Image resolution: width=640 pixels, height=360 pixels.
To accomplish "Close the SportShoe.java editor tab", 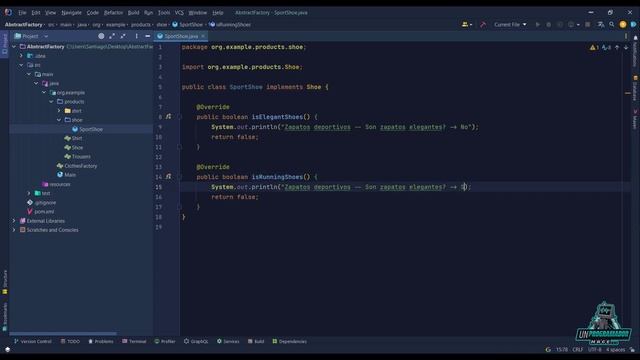I will [x=203, y=36].
